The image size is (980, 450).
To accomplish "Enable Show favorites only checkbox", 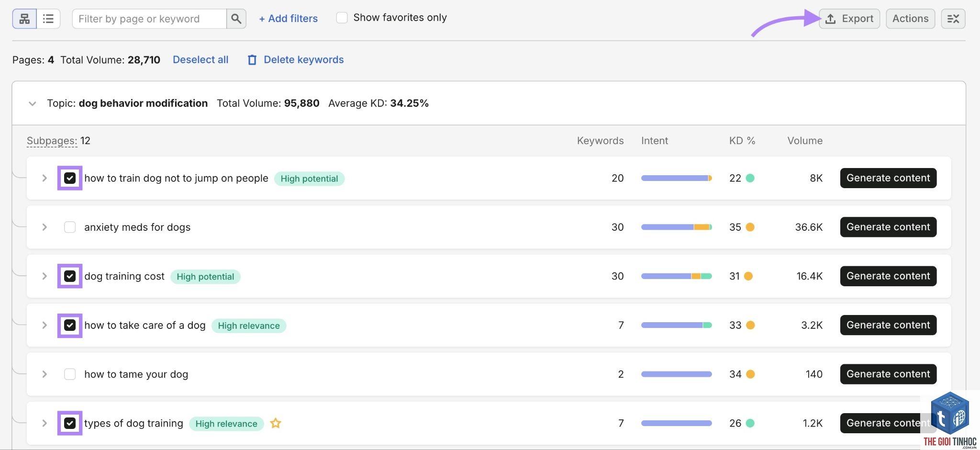I will coord(342,18).
